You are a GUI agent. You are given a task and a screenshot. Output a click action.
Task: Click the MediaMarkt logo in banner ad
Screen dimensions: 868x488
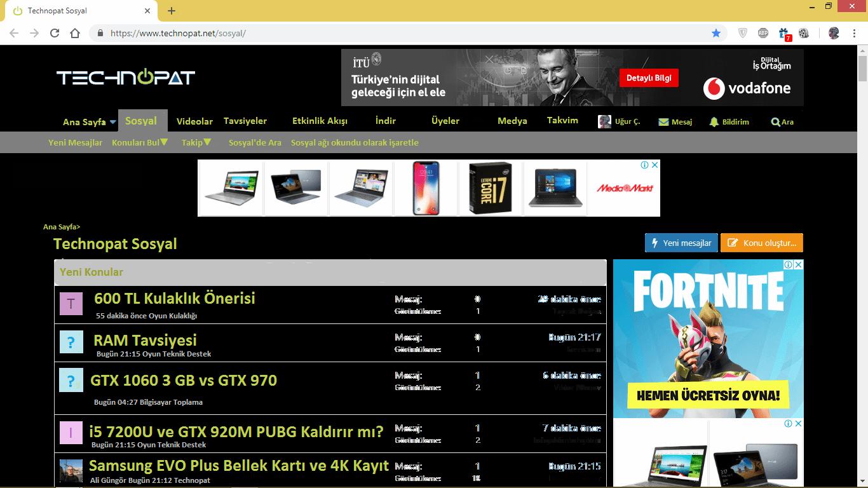pyautogui.click(x=625, y=188)
